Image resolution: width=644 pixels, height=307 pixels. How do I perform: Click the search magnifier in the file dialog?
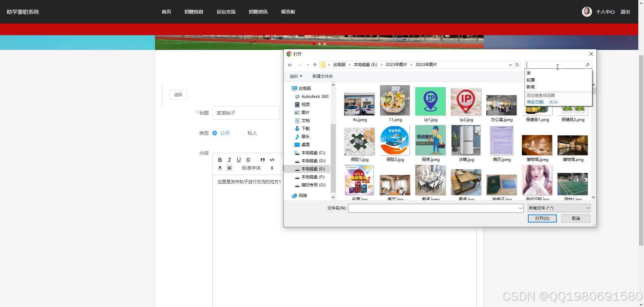587,65
